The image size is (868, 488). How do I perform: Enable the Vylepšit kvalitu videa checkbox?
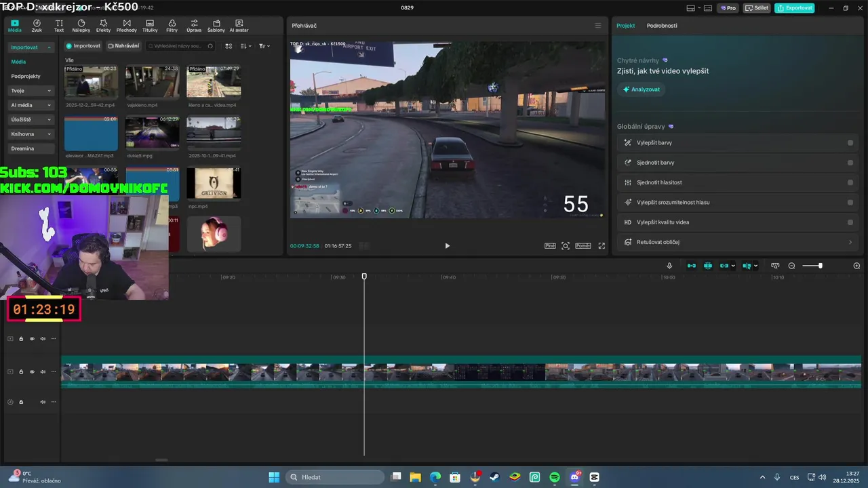(850, 222)
